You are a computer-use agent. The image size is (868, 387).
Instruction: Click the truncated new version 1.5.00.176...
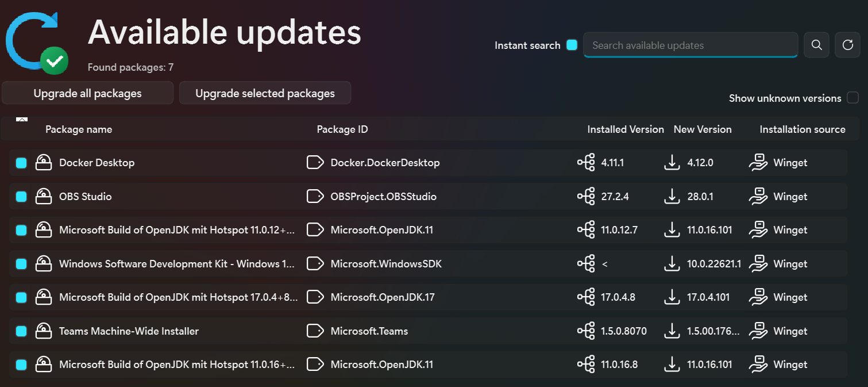tap(713, 331)
